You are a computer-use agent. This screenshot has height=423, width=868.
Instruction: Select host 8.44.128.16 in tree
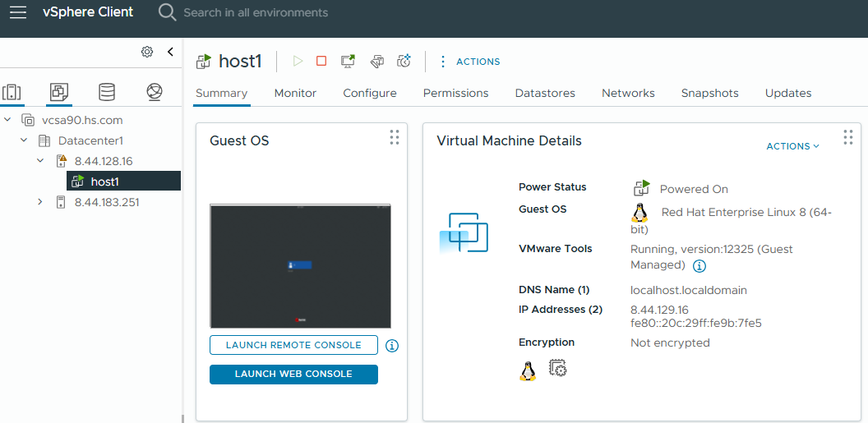(104, 162)
